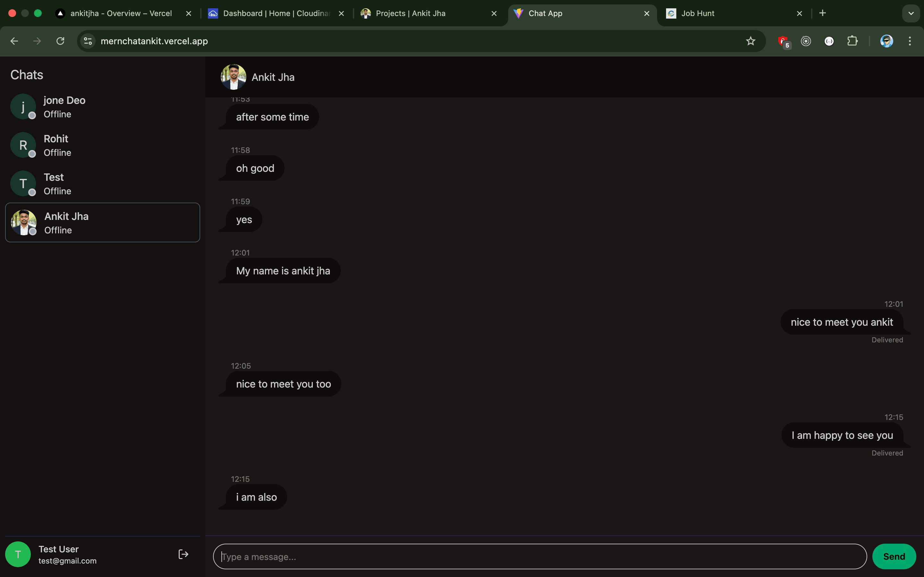Open a new browser tab with the plus

point(822,13)
